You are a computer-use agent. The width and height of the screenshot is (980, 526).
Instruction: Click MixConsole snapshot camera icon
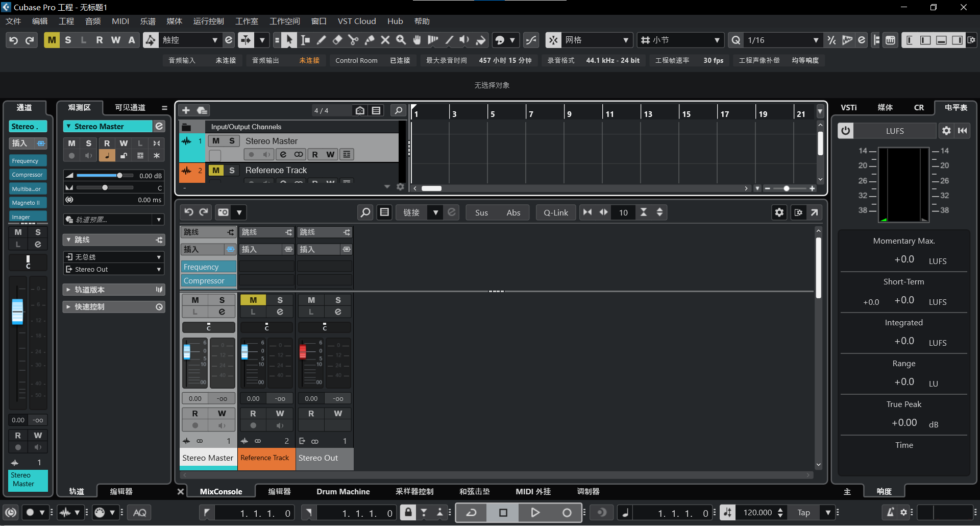[x=223, y=212]
